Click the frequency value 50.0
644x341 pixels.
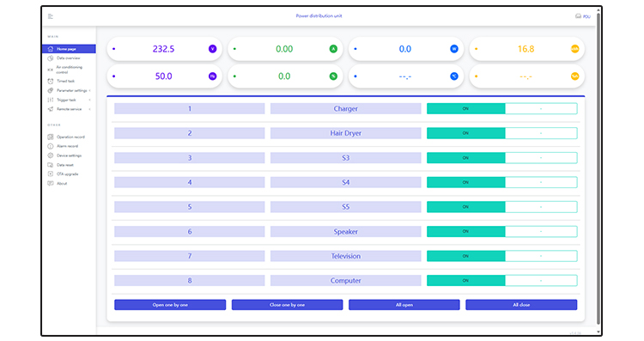(163, 76)
